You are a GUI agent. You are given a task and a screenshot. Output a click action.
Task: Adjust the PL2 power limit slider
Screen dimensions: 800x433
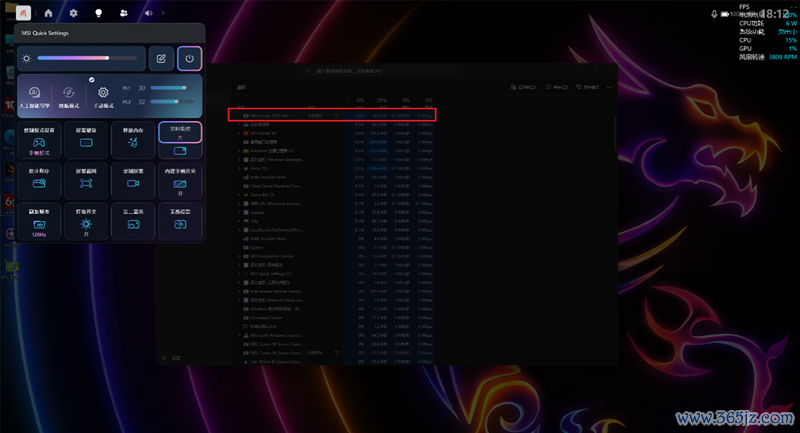(172, 101)
